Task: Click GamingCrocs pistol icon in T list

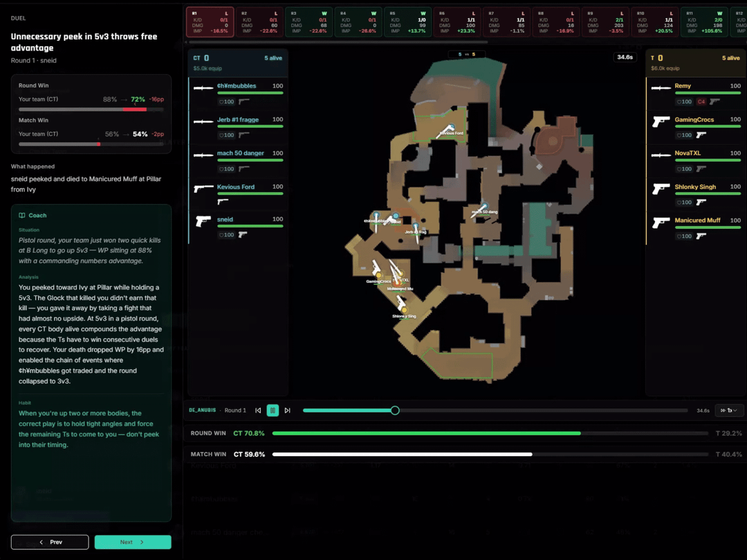Action: (663, 122)
